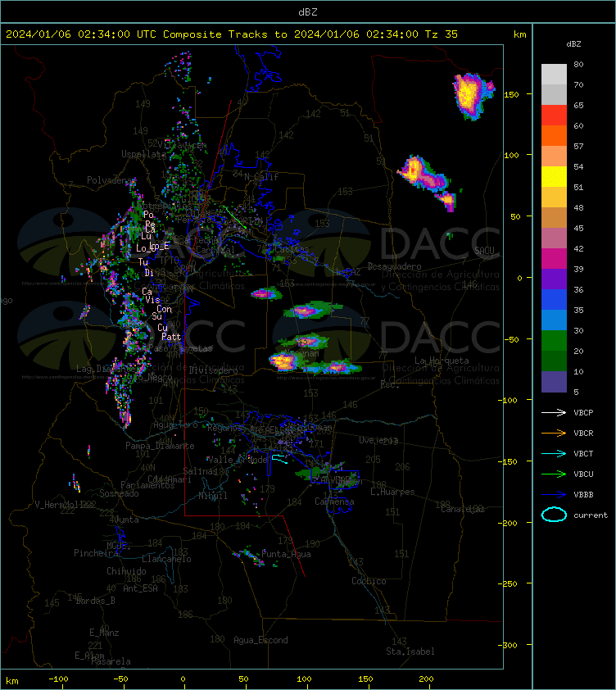Click the VBCU legend label
616x690 pixels.
click(583, 474)
